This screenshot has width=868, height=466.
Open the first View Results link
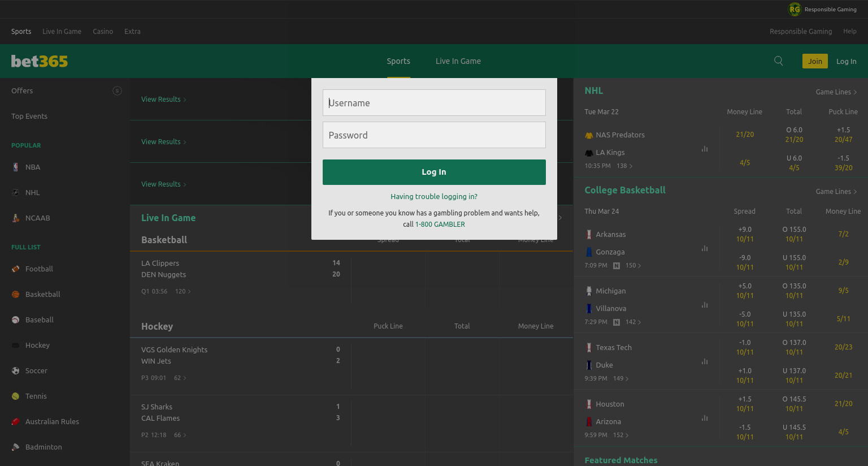pyautogui.click(x=164, y=99)
